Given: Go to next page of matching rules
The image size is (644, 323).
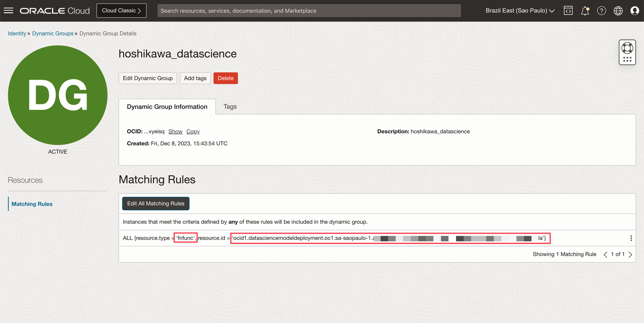Looking at the screenshot, I should [x=630, y=254].
